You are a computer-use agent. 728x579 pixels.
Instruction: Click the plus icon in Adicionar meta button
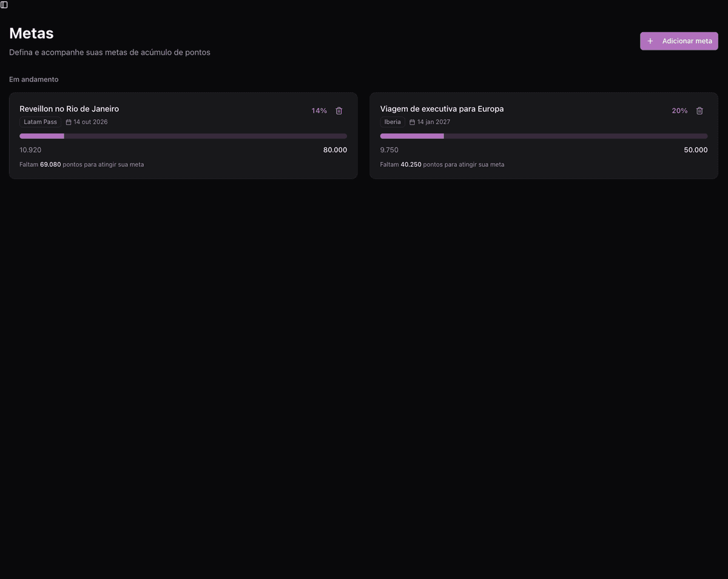650,41
